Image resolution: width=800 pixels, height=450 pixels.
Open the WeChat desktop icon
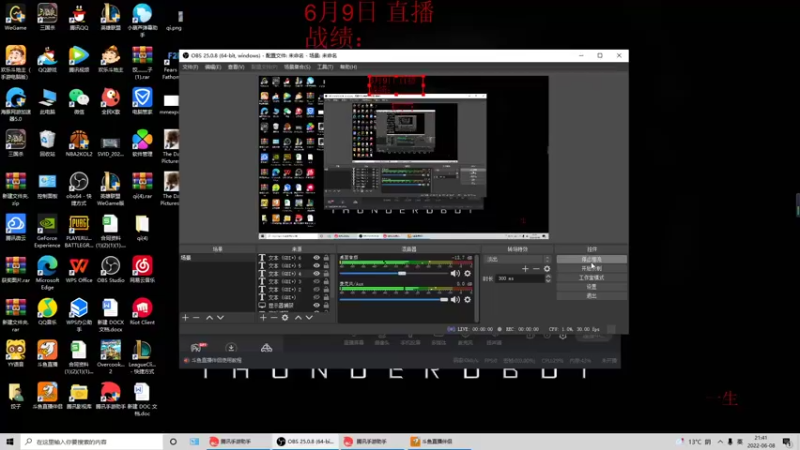[x=79, y=102]
